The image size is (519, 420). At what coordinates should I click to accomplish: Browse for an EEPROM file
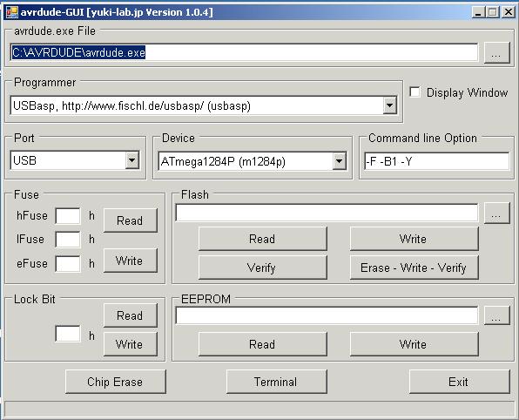pos(496,315)
